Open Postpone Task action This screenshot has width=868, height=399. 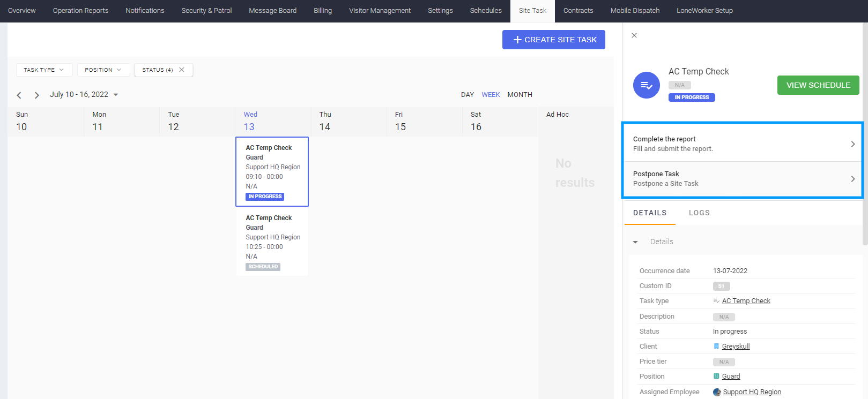point(743,179)
